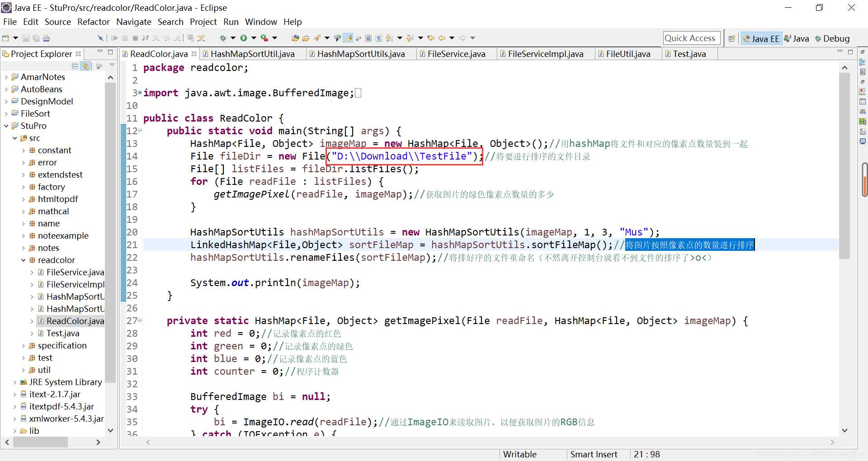
Task: Click the Open Type icon
Action: tap(295, 38)
